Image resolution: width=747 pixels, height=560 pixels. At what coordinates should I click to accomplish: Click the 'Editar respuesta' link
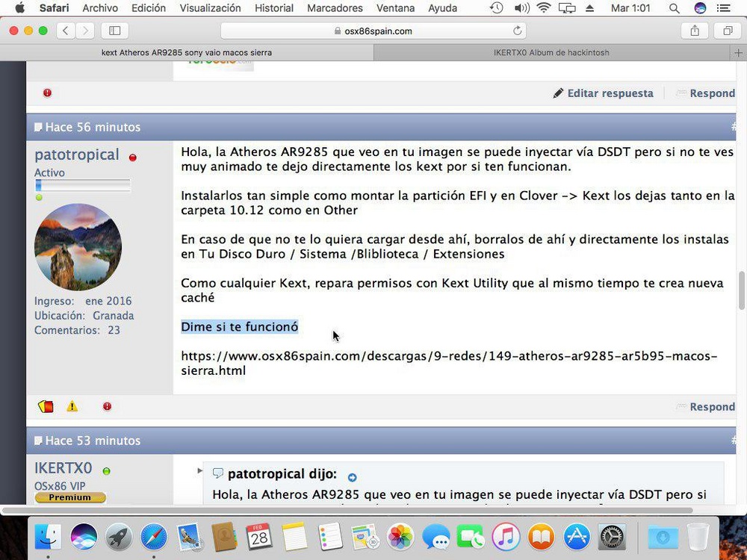pyautogui.click(x=610, y=93)
